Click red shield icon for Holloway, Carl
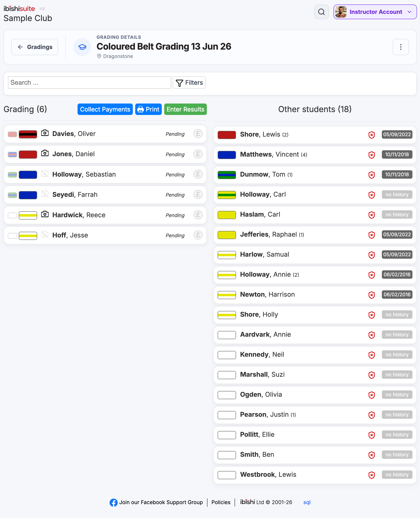Image resolution: width=420 pixels, height=518 pixels. tap(372, 195)
